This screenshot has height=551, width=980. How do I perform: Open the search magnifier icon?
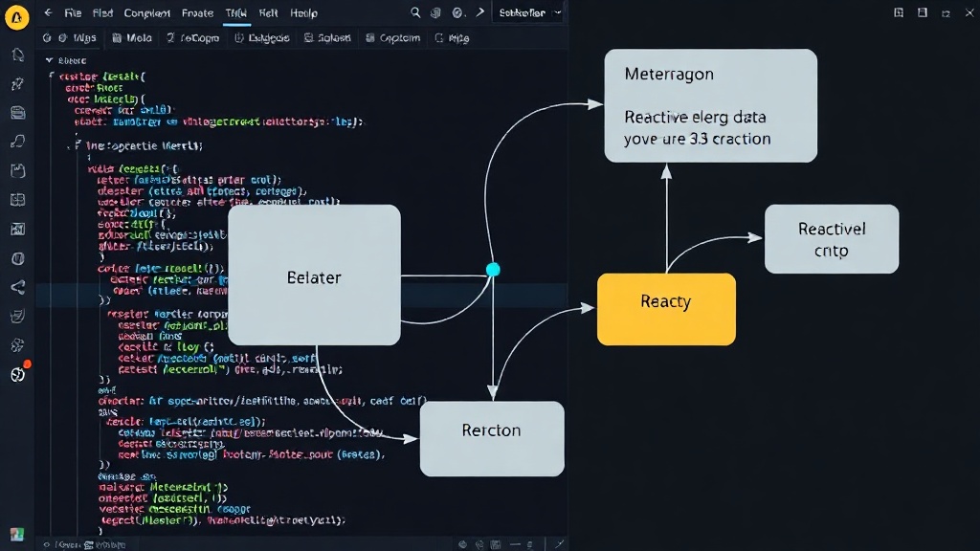415,12
